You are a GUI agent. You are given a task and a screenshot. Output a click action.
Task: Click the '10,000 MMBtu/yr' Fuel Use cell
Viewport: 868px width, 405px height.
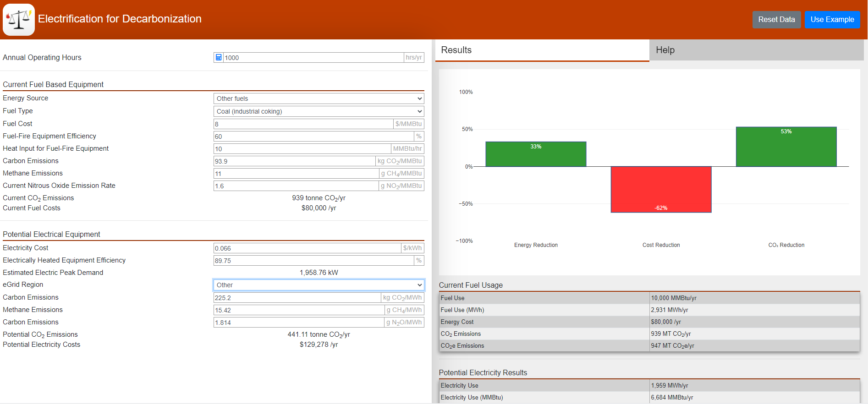[x=754, y=298]
